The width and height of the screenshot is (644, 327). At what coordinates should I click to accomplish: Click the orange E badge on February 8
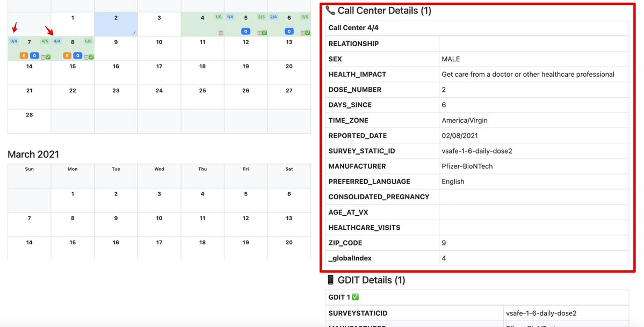[67, 55]
